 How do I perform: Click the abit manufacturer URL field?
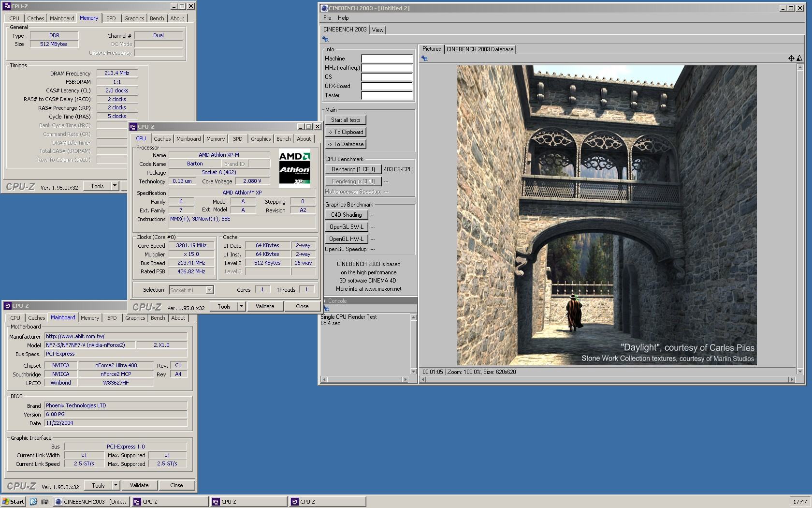pos(116,336)
